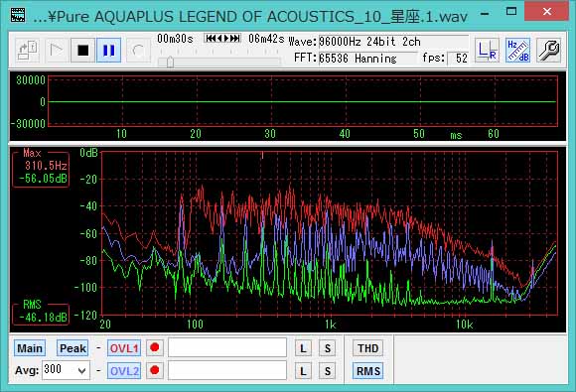
Task: Click the loop/repeat circular arrow icon
Action: point(138,51)
